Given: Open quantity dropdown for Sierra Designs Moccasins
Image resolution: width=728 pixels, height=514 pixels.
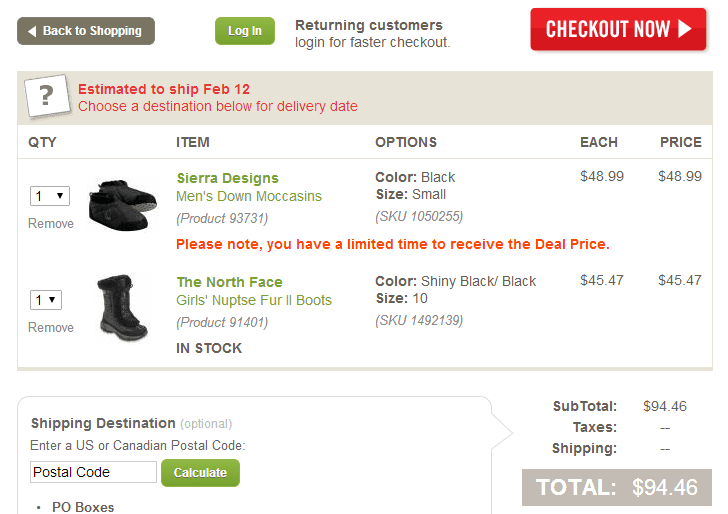Looking at the screenshot, I should (x=49, y=196).
